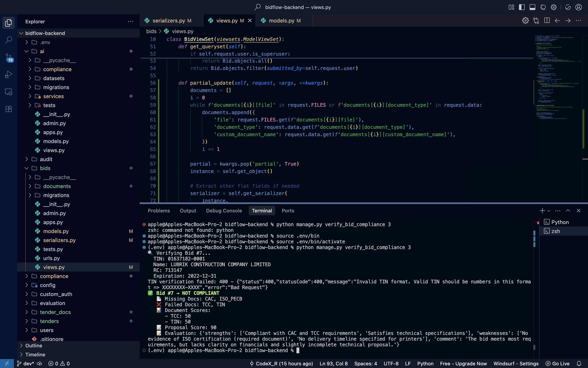Open the account profile icon
This screenshot has height=368, width=588.
tap(579, 7)
